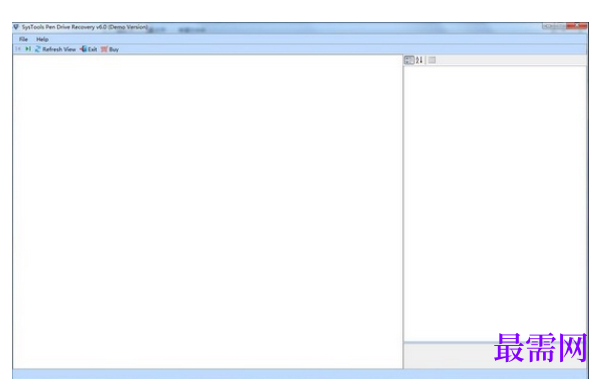The image size is (606, 379).
Task: Open the Help menu
Action: tap(42, 39)
